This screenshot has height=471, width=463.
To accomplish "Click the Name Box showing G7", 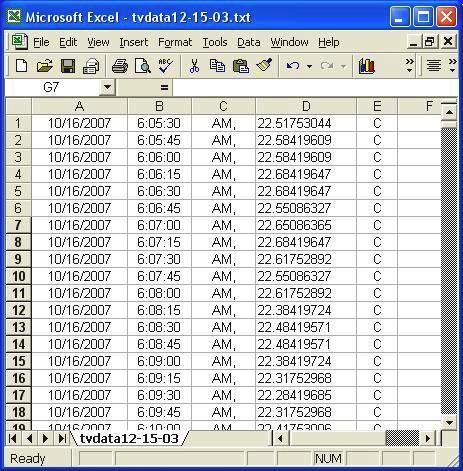I will click(x=53, y=87).
